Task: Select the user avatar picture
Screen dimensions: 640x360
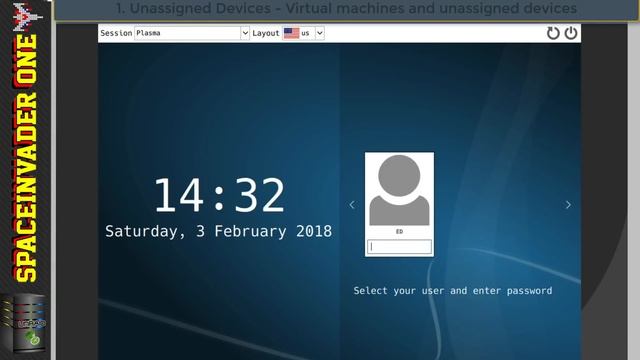Action: pyautogui.click(x=399, y=190)
